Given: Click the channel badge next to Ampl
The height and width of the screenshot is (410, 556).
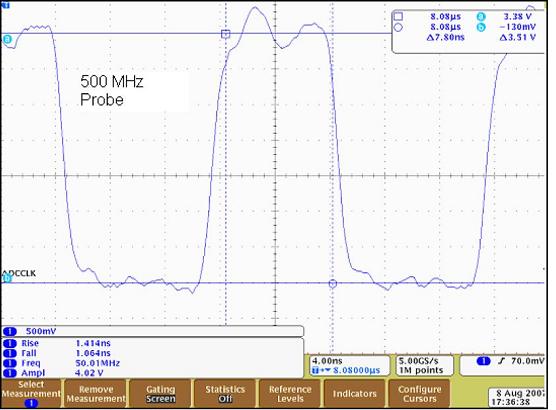Looking at the screenshot, I should pos(10,373).
